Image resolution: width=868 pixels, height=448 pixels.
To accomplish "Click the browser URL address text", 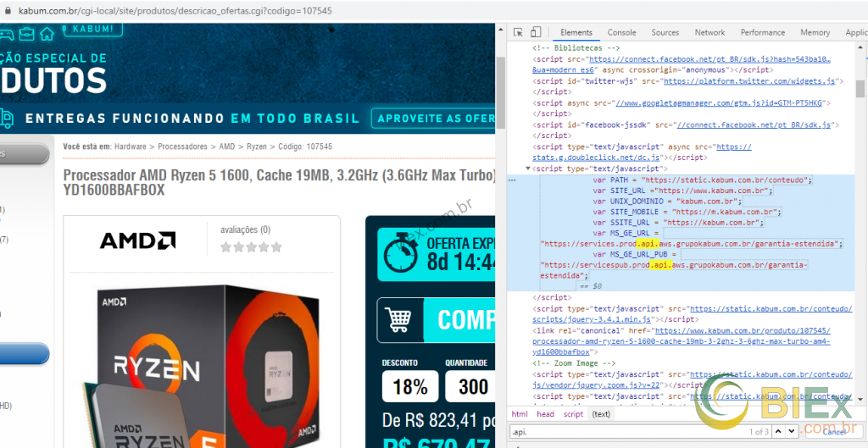I will click(175, 10).
